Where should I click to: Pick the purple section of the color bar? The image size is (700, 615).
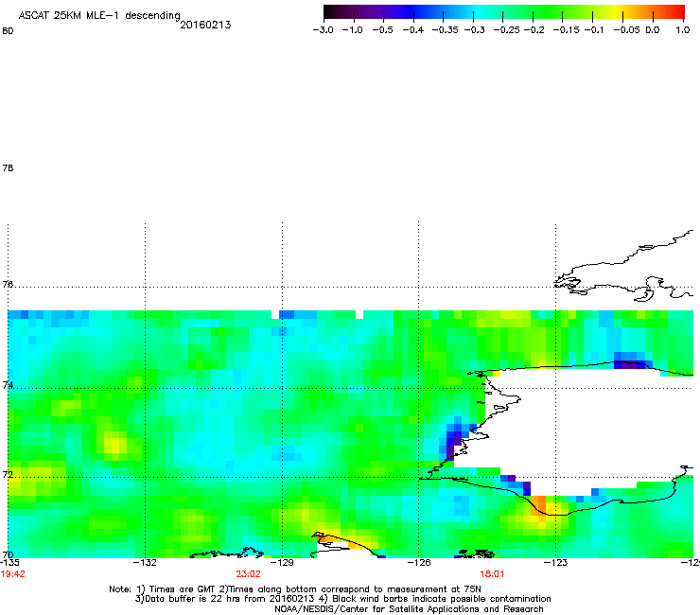[x=379, y=11]
